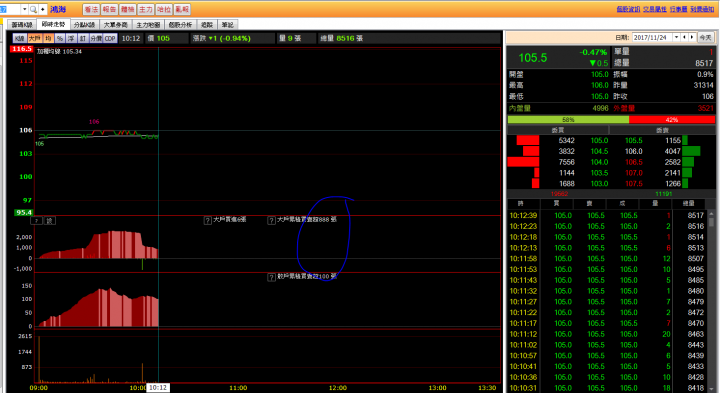Toggle the % percent scale button

pyautogui.click(x=60, y=39)
